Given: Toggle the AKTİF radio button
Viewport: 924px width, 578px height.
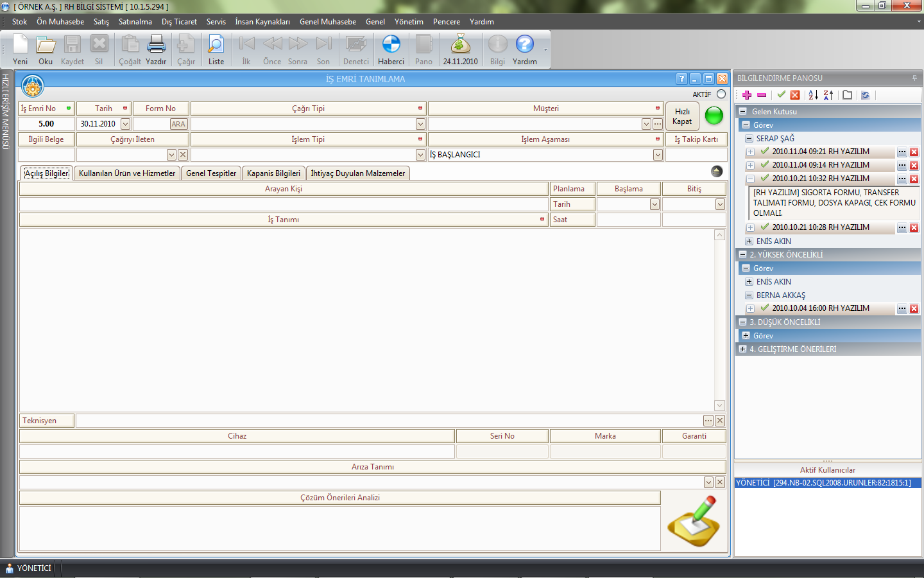Looking at the screenshot, I should click(x=721, y=94).
